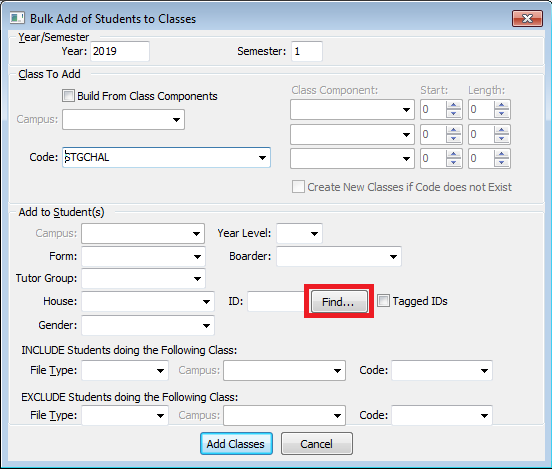Tick the Tagged IDs checkbox
This screenshot has width=552, height=469.
click(x=383, y=301)
